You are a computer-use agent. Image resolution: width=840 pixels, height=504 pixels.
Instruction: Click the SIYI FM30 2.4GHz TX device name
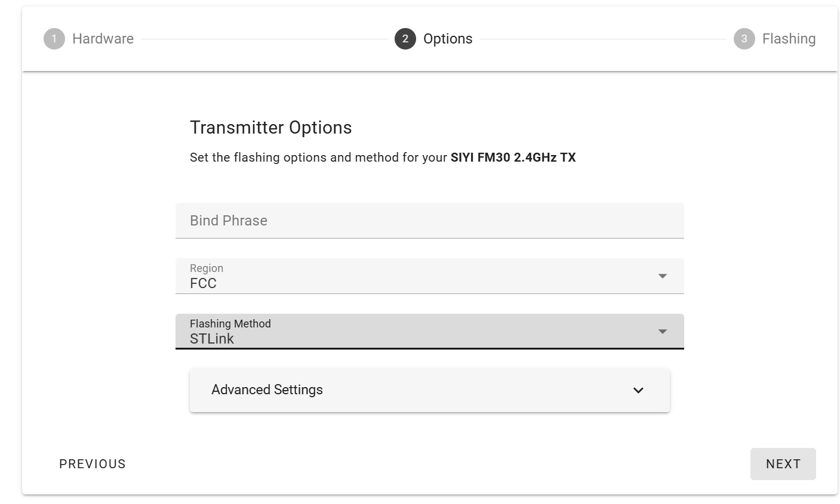(x=513, y=157)
